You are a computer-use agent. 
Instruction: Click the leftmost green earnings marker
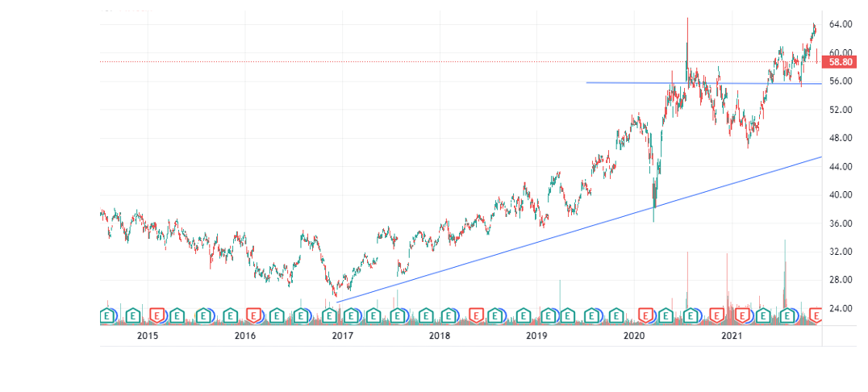106,315
